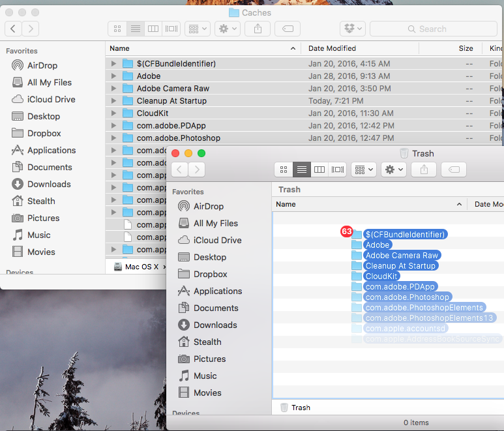Click Trash in Trash window path bar
Image resolution: width=504 pixels, height=431 pixels.
(295, 408)
